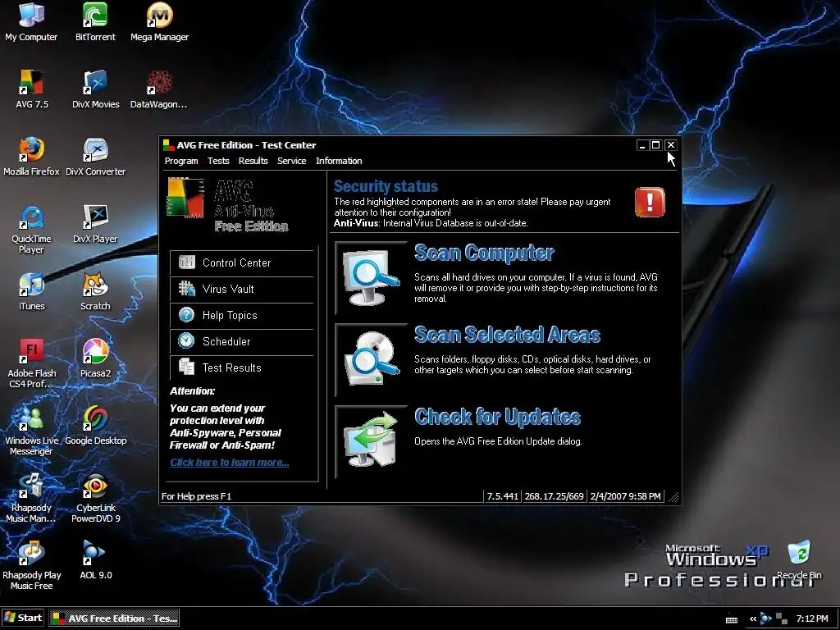The image size is (840, 630).
Task: Select AVG Free Edition taskbar button
Action: click(x=115, y=619)
